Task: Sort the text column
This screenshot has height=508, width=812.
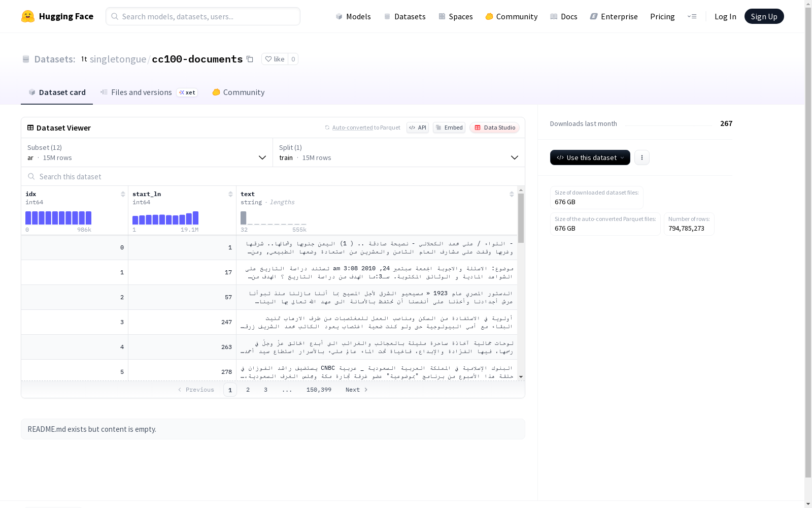Action: pyautogui.click(x=512, y=194)
